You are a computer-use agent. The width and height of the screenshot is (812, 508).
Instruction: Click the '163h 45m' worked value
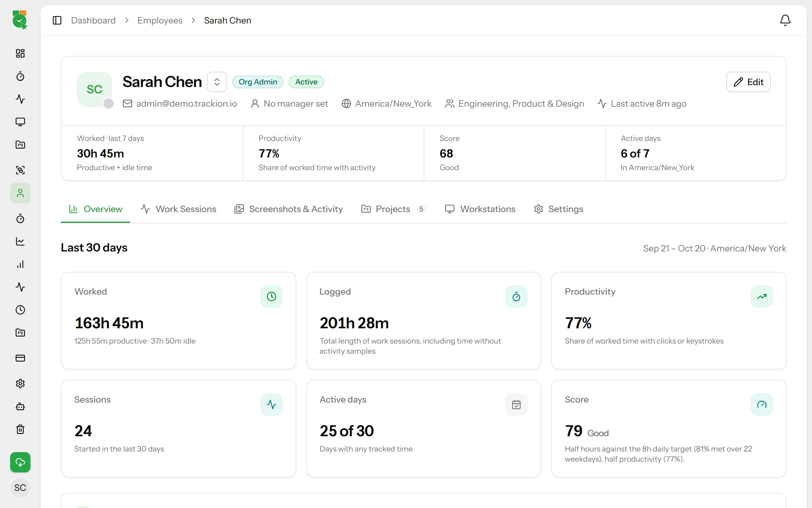pos(109,323)
